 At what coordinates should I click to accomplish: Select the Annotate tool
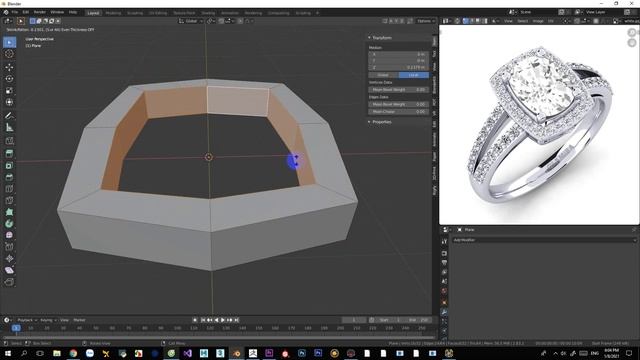(9, 116)
